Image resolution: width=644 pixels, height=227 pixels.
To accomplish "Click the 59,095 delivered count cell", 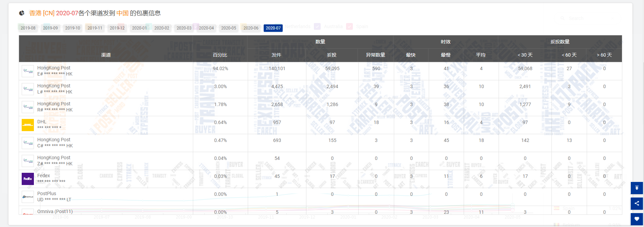I will (x=332, y=68).
